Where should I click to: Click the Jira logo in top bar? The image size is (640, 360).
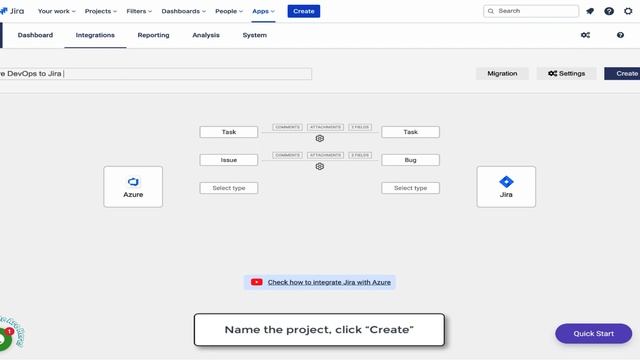[x=12, y=11]
